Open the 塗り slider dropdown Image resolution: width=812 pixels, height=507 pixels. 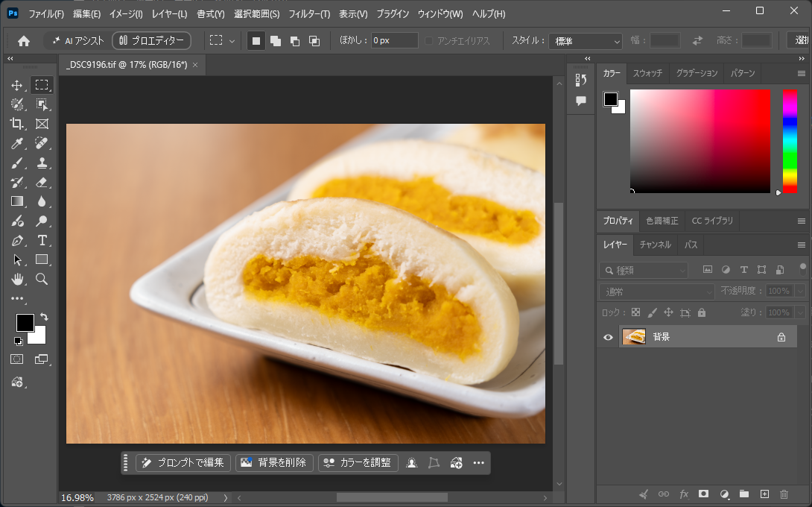click(800, 312)
